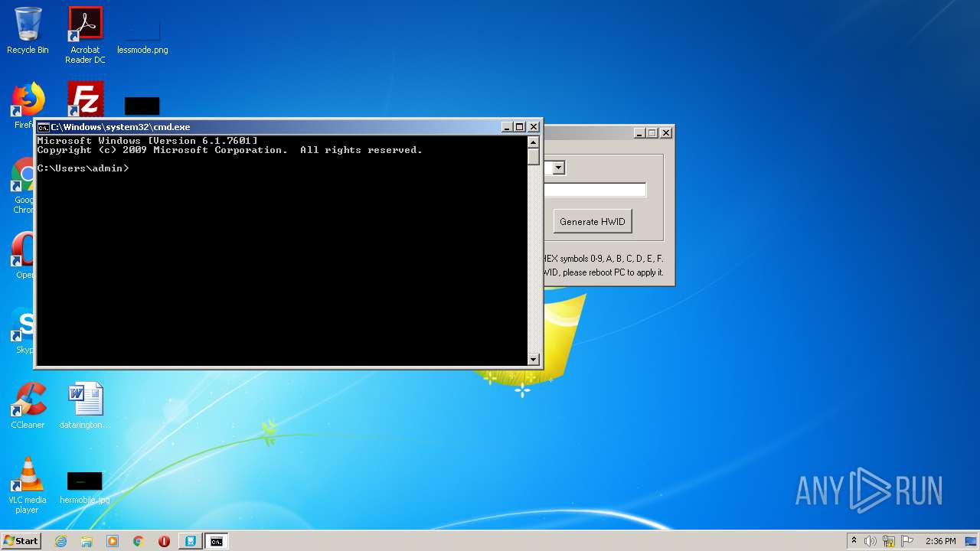980x551 pixels.
Task: Open Windows Explorer folder in taskbar
Action: point(87,541)
